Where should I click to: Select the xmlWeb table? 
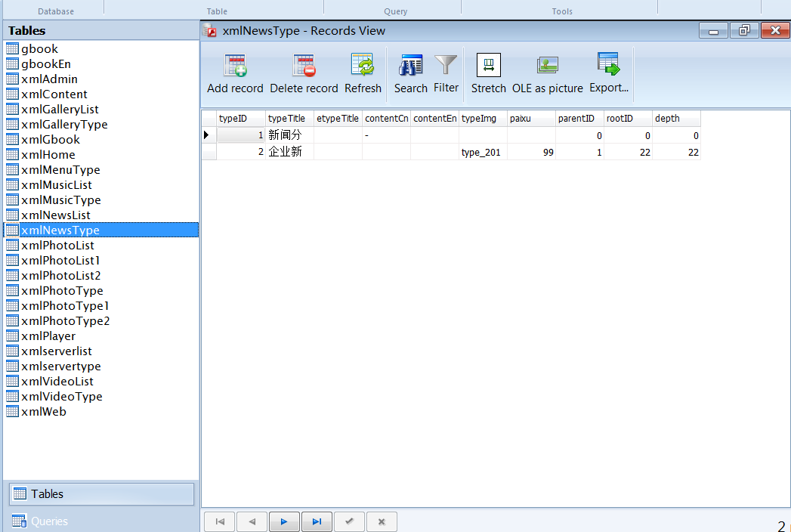[x=43, y=413]
